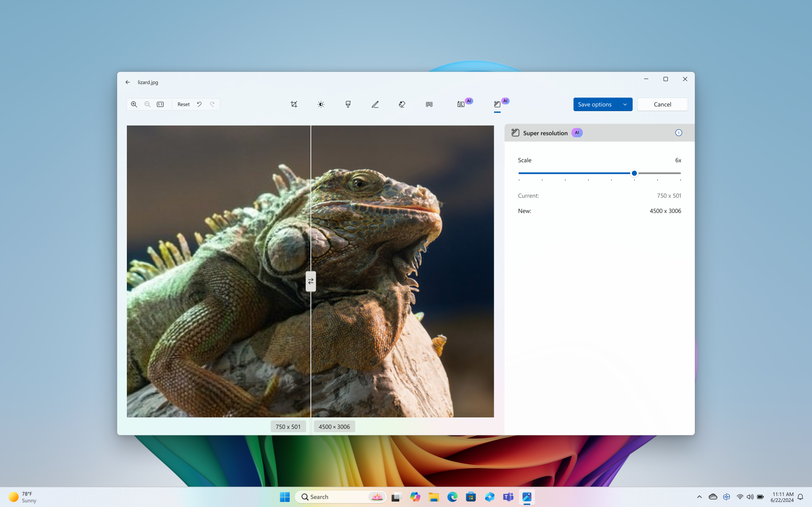Select the Brightness adjustment tool

tap(321, 104)
